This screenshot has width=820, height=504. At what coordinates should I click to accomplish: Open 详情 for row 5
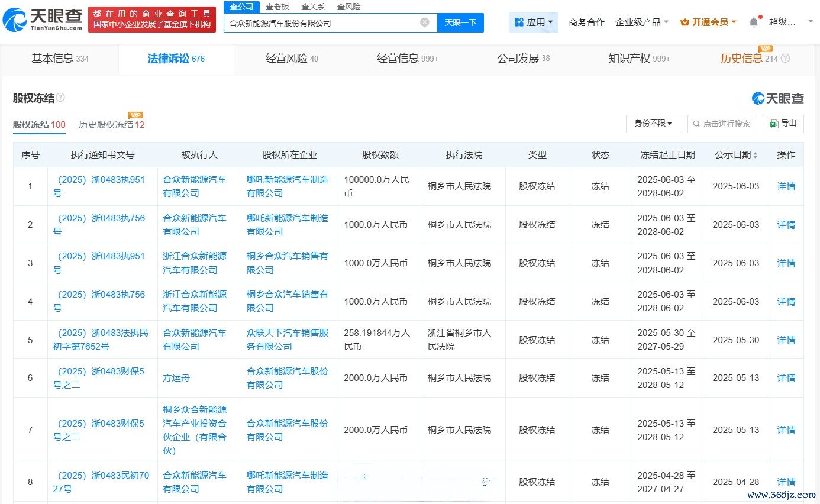[x=786, y=340]
